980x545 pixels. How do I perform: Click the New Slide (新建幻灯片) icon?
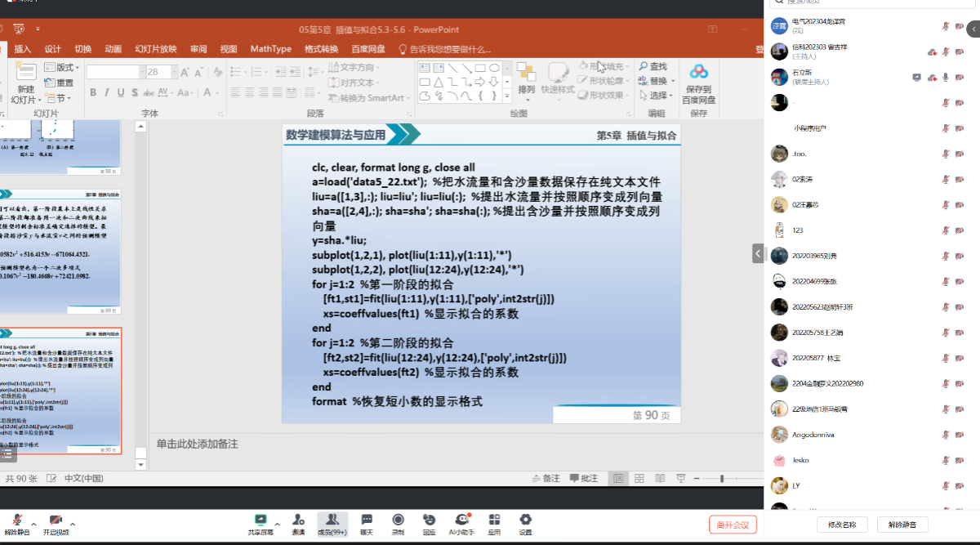(x=26, y=72)
